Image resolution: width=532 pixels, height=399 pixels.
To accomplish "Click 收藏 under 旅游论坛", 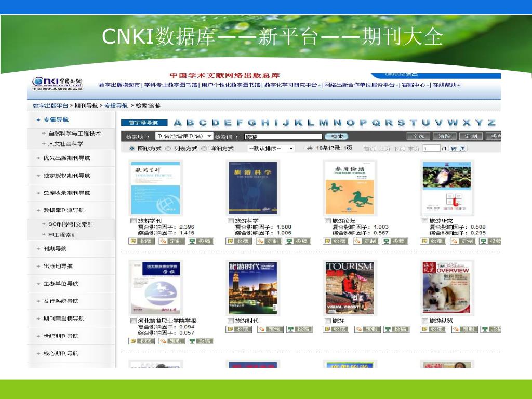I will tap(336, 241).
